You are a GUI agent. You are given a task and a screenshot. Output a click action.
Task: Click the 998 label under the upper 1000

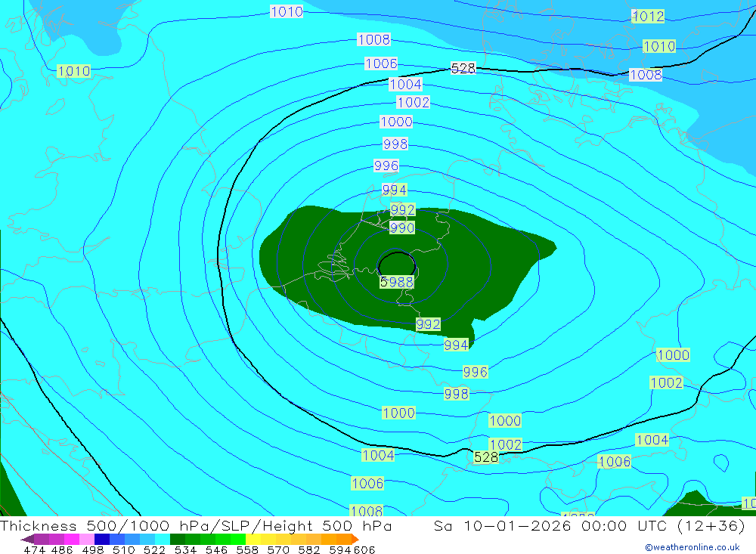[x=395, y=144]
